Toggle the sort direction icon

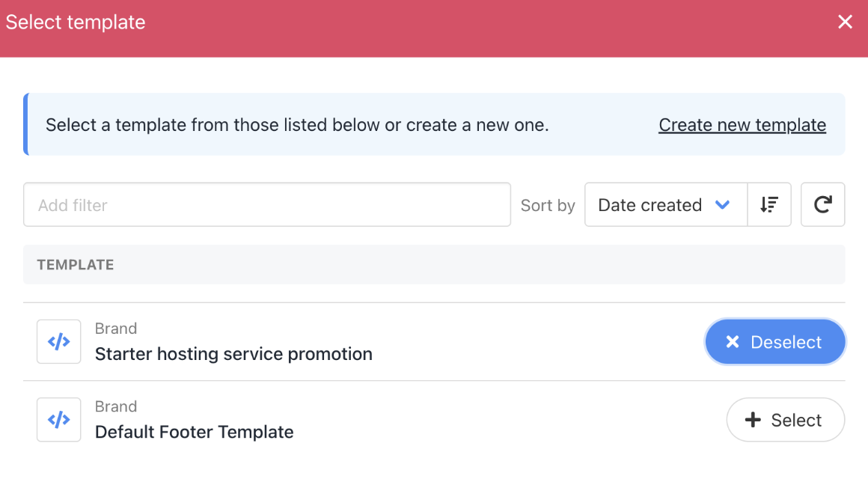768,205
